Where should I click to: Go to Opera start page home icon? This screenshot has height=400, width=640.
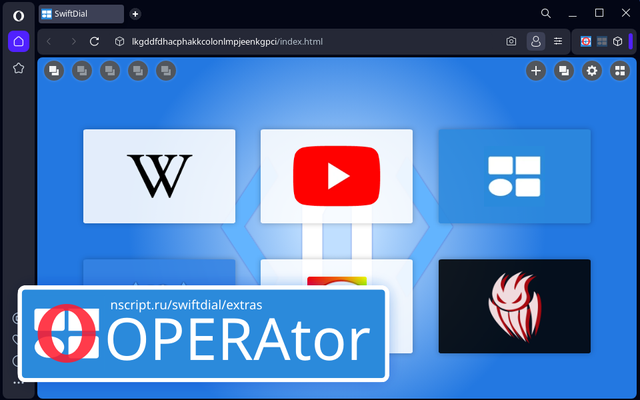(x=18, y=41)
